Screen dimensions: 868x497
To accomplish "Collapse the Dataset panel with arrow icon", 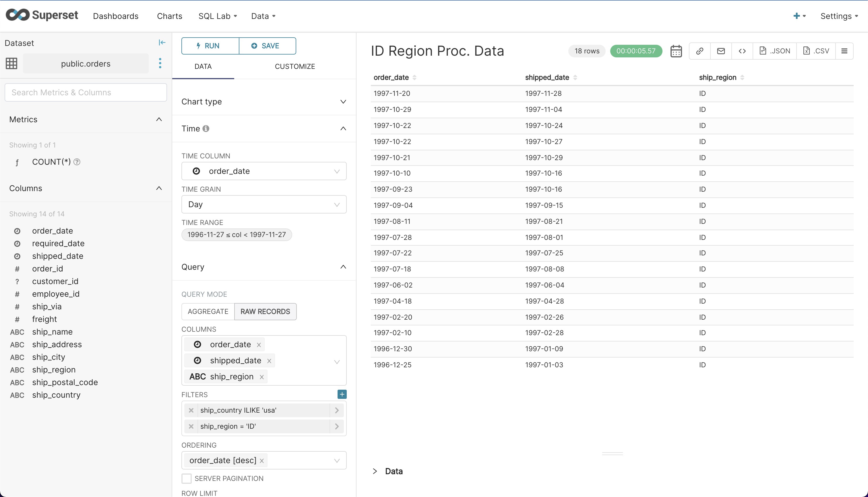I will click(x=162, y=42).
